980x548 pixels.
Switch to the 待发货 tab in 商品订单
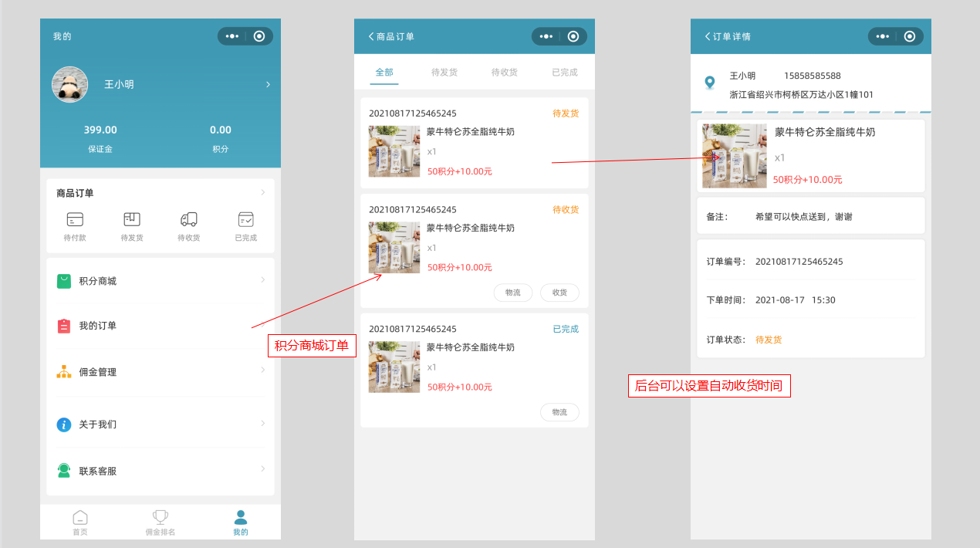[x=444, y=72]
